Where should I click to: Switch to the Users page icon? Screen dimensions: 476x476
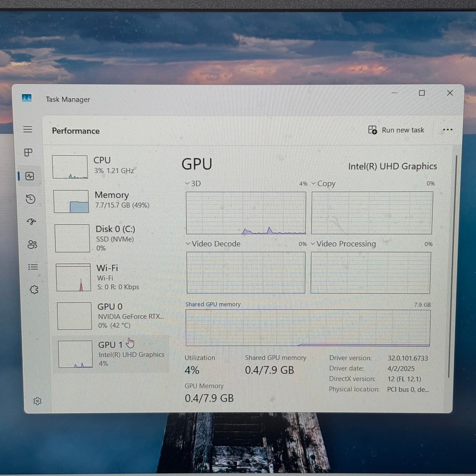pyautogui.click(x=32, y=244)
